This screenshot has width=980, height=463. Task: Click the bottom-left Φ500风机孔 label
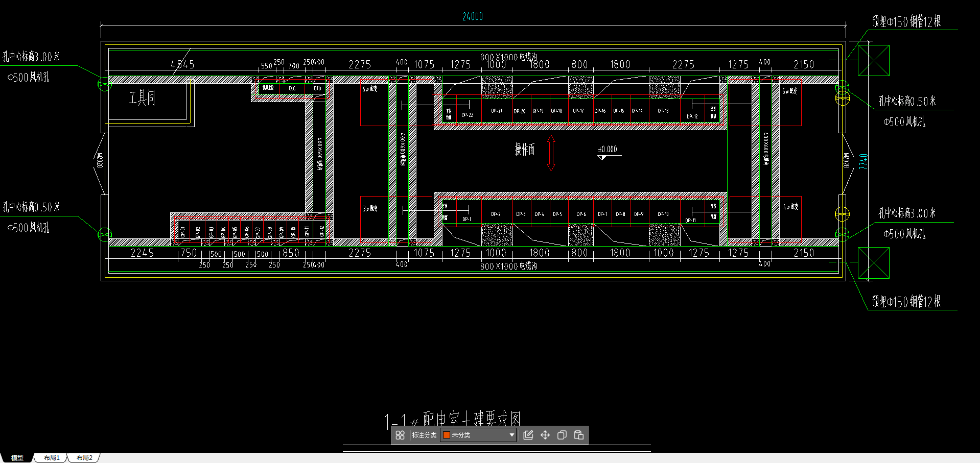29,228
